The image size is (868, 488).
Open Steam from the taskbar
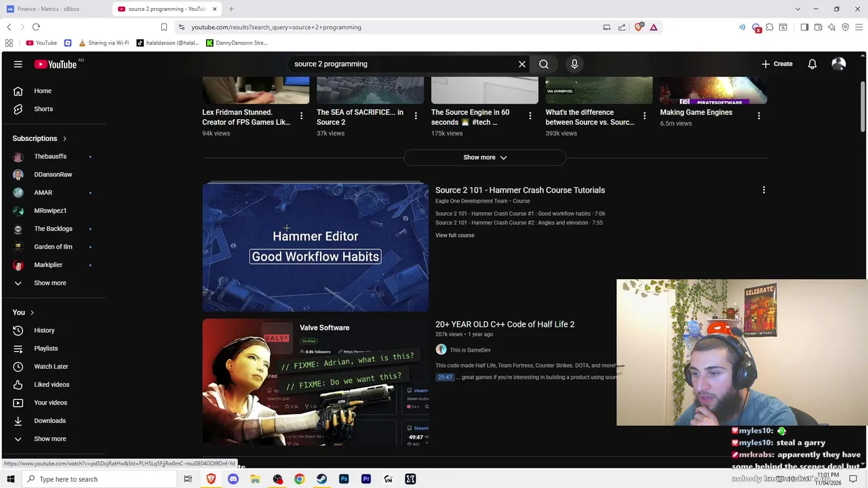[x=321, y=479]
